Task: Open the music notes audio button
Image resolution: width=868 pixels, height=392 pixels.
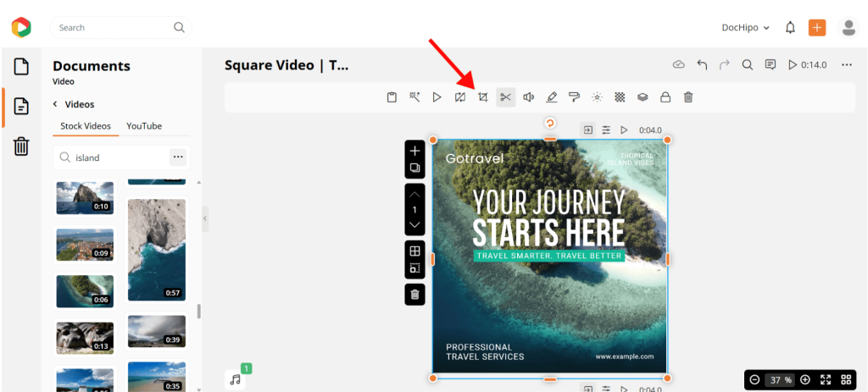Action: click(236, 380)
